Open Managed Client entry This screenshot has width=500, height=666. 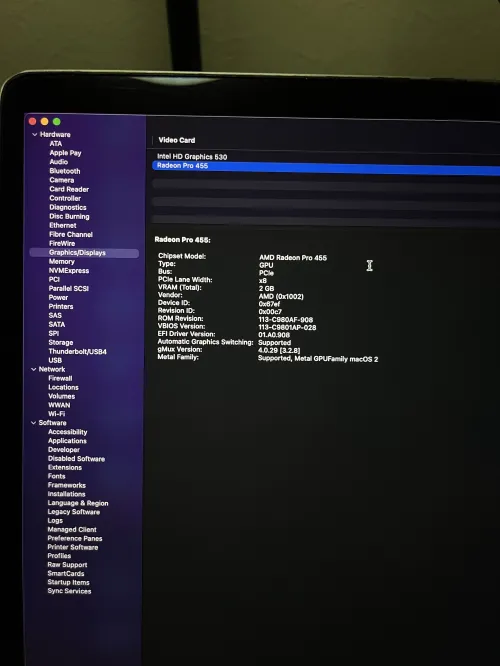pyautogui.click(x=72, y=530)
